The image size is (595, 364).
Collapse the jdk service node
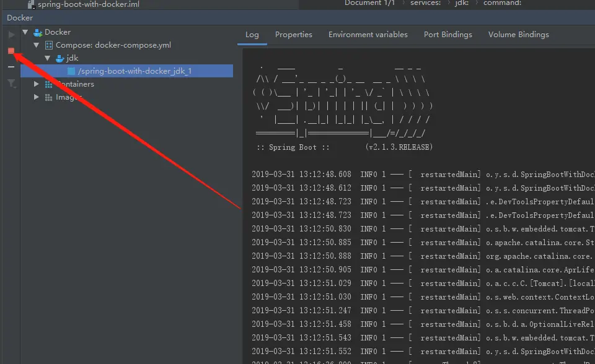[47, 58]
